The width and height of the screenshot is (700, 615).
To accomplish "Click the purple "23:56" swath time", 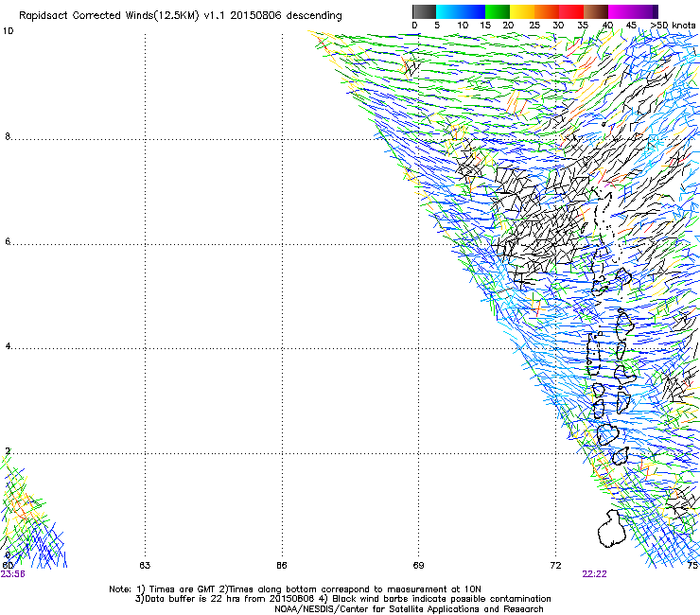I will point(13,574).
